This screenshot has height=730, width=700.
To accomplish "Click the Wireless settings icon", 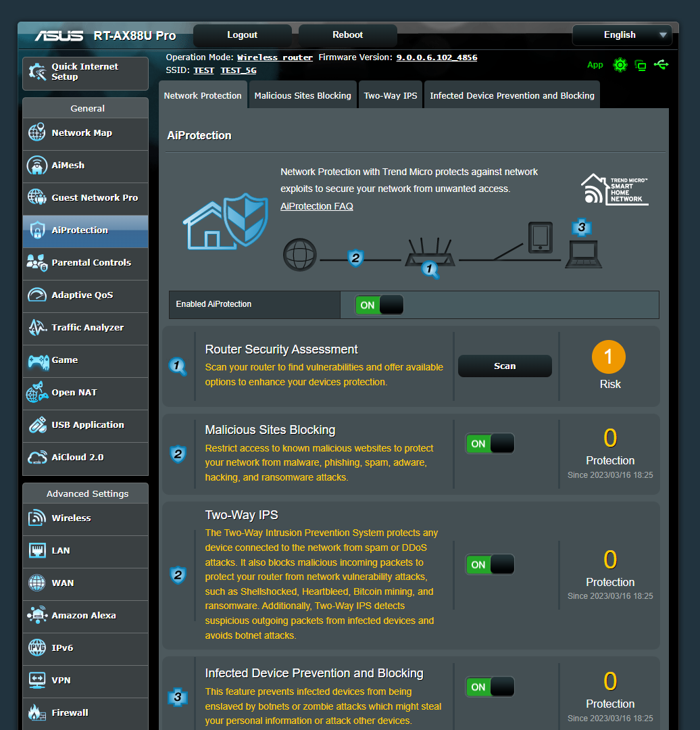I will tap(36, 518).
